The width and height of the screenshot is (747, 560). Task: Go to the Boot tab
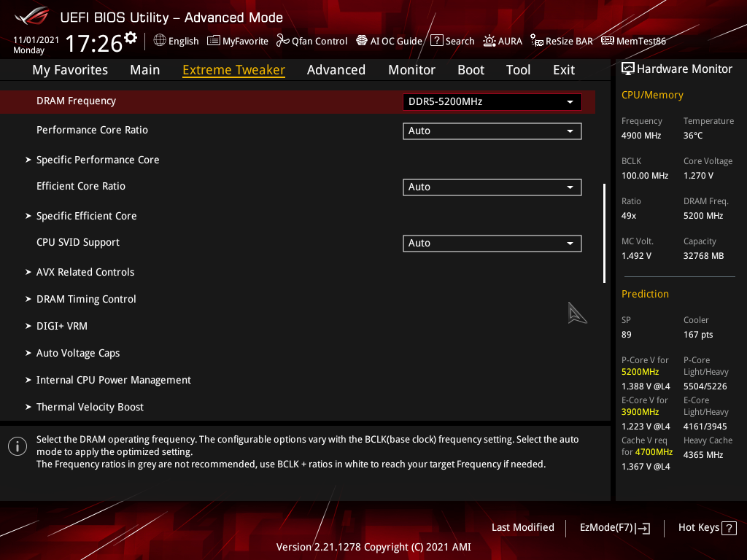(x=471, y=70)
